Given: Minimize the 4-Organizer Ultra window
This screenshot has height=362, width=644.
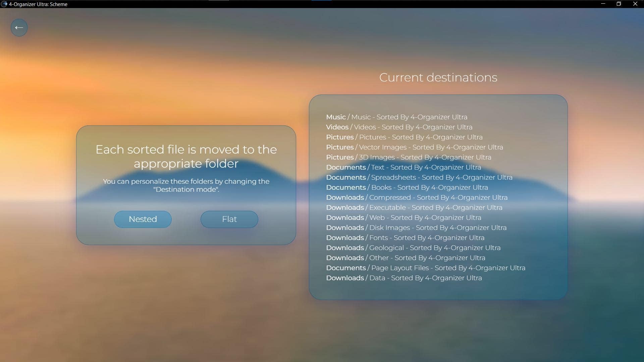Looking at the screenshot, I should [603, 4].
